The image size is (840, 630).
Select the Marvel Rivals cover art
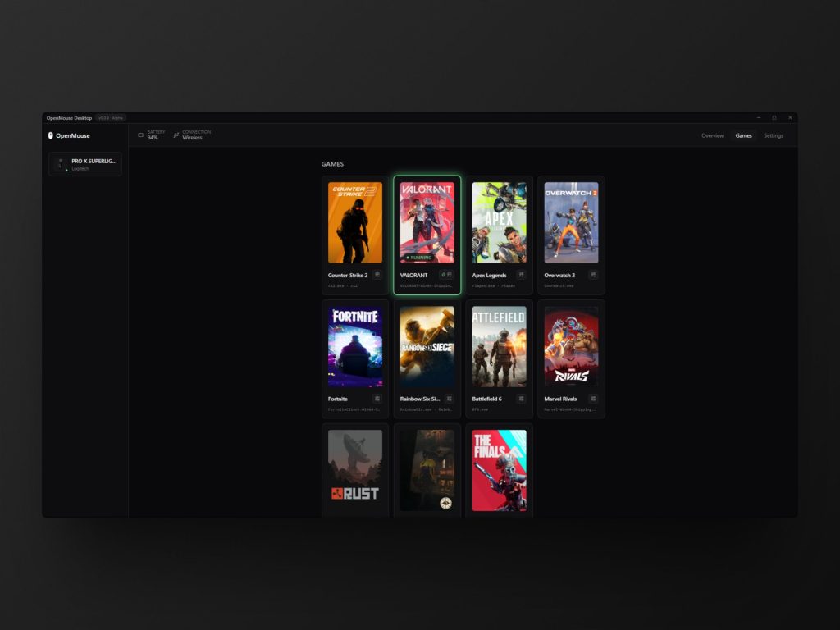click(x=571, y=347)
